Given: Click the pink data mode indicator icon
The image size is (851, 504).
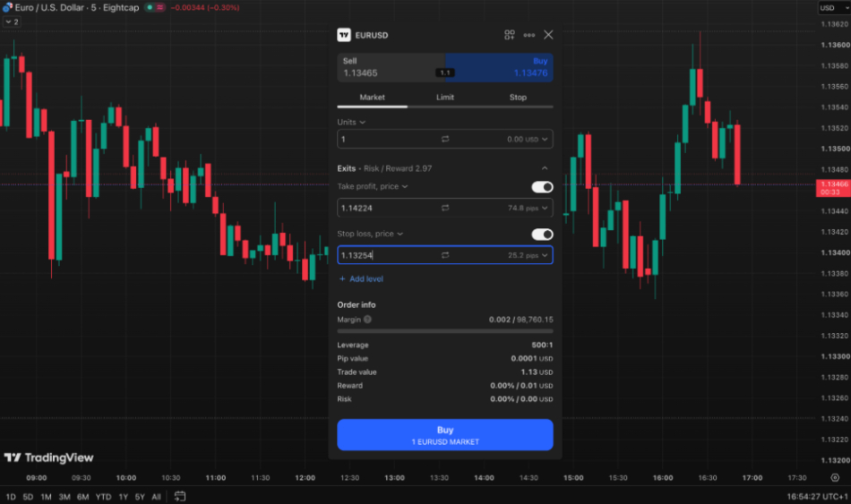Looking at the screenshot, I should tap(160, 7).
